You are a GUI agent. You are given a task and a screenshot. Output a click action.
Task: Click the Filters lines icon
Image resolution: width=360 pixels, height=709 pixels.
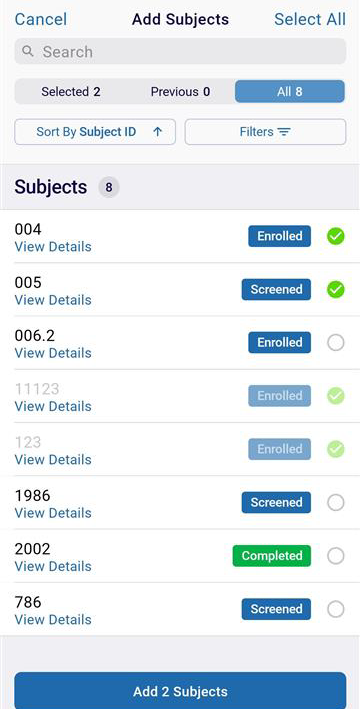point(284,132)
